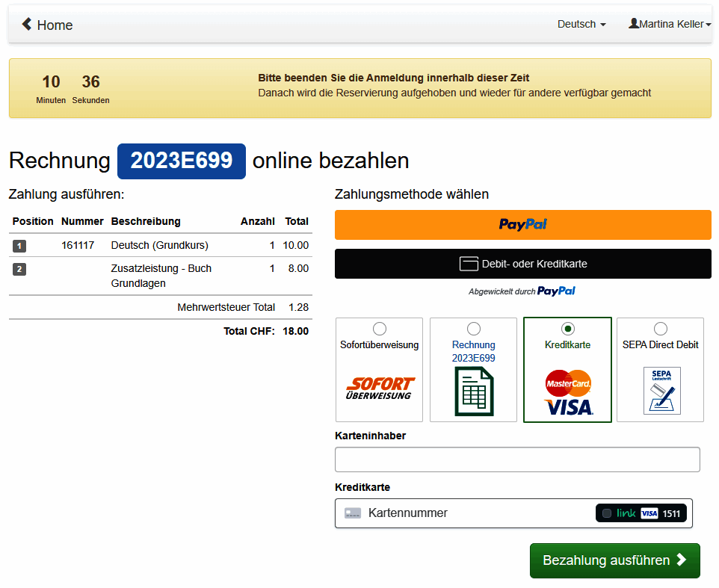The height and width of the screenshot is (588, 719).
Task: Click position badge 2 in the table
Action: pyautogui.click(x=19, y=269)
